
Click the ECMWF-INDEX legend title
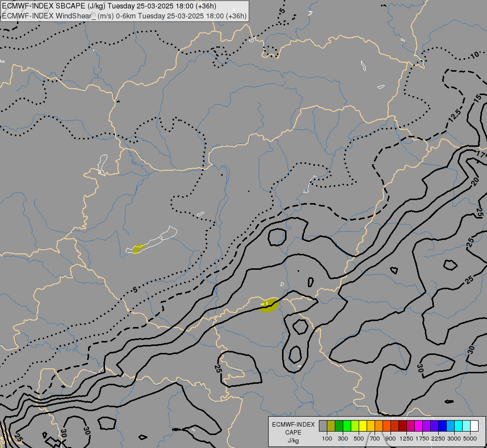(293, 425)
